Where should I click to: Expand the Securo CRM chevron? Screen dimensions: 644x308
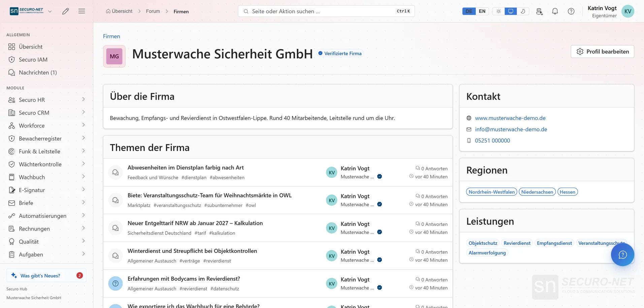[84, 112]
